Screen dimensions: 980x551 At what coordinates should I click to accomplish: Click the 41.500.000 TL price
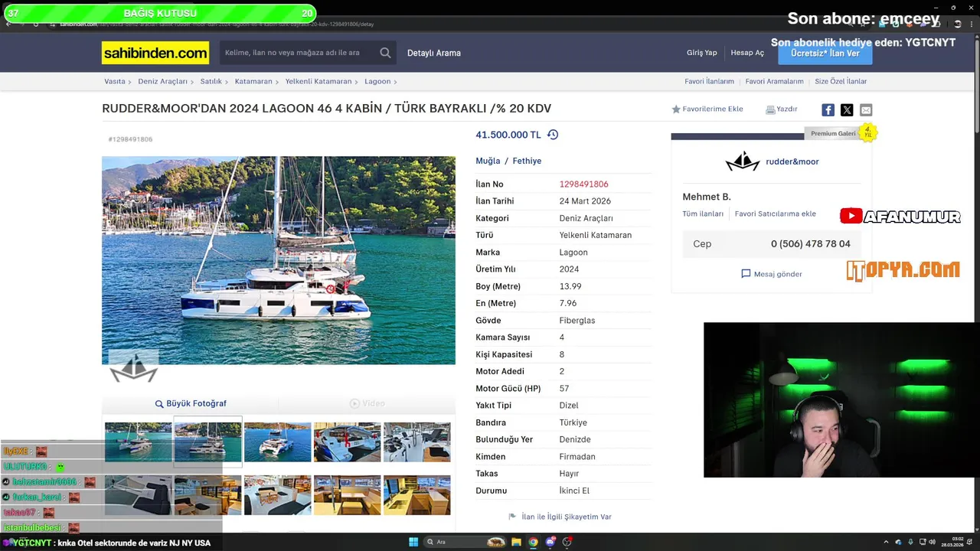tap(508, 135)
